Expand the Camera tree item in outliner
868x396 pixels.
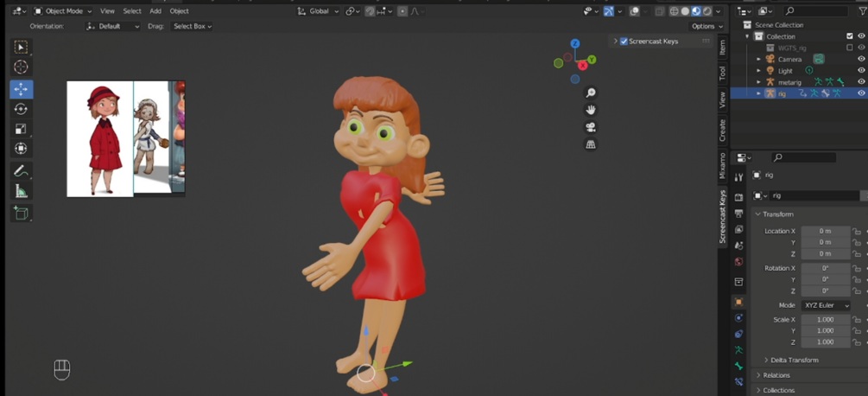point(759,60)
